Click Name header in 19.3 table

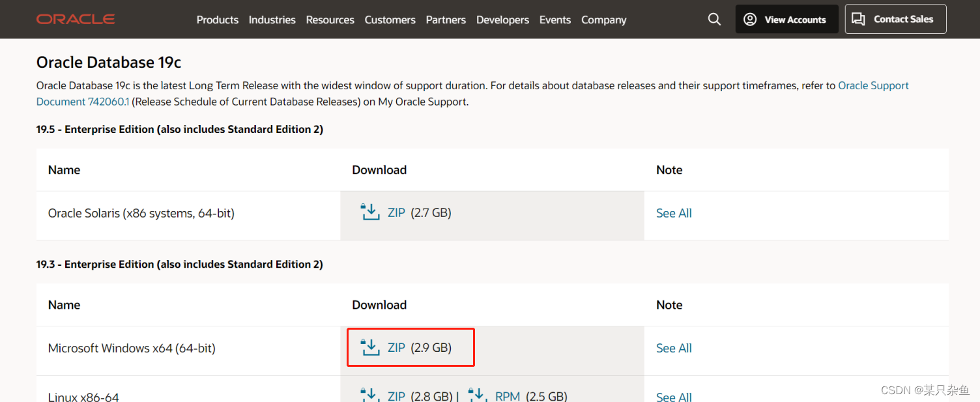tap(64, 305)
